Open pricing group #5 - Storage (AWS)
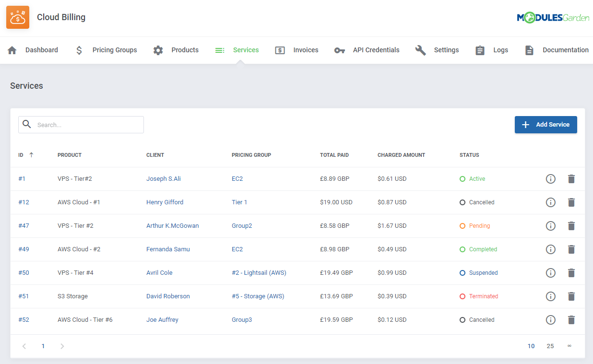This screenshot has height=364, width=593. (258, 296)
